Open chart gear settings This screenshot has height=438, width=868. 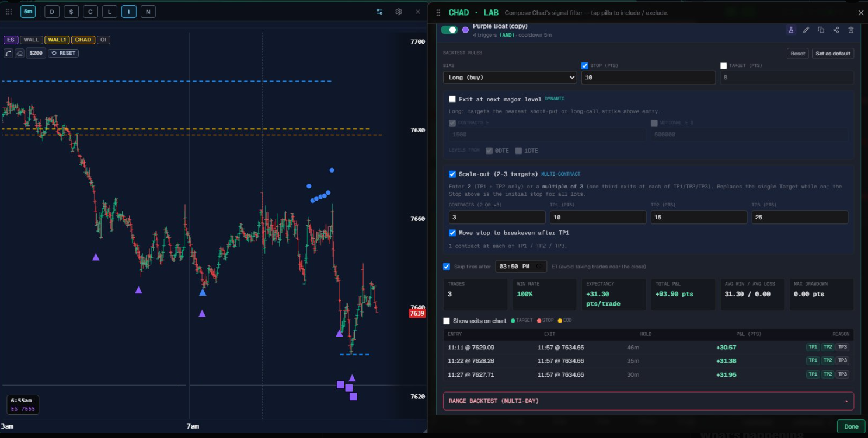399,12
